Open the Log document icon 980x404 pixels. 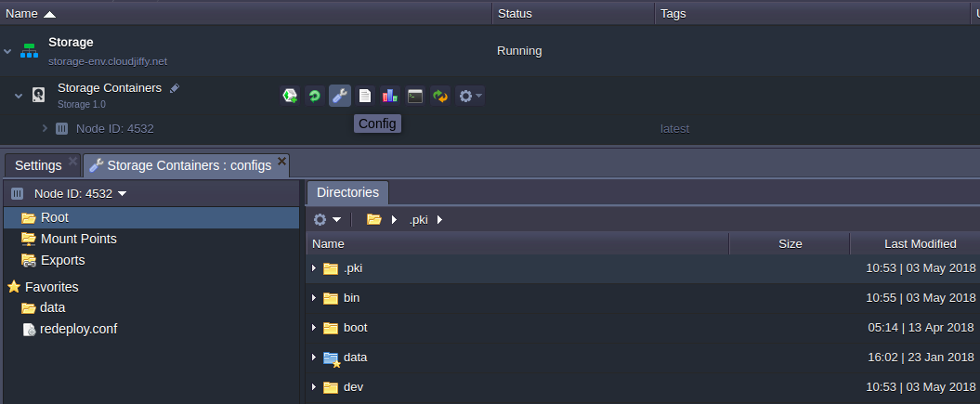pyautogui.click(x=365, y=96)
